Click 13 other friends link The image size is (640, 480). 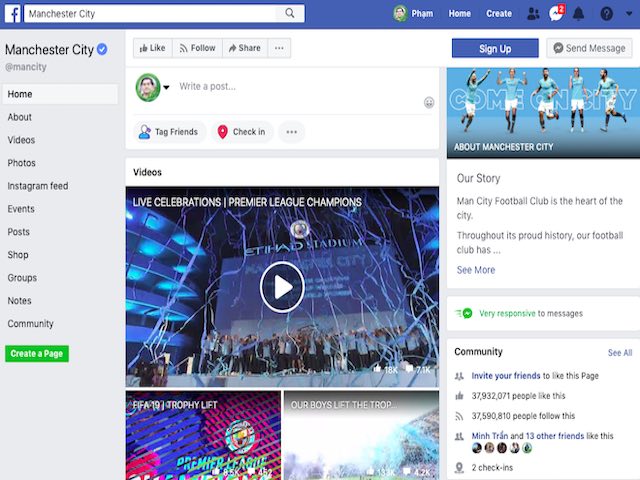click(x=555, y=436)
